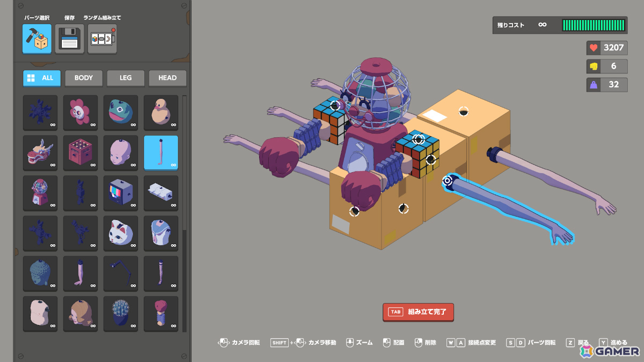
Task: Click the ズーム control hint
Action: pos(358,342)
